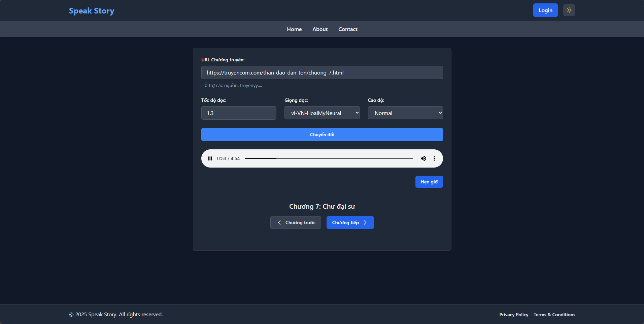Expand the Cao độ pitch dropdown
644x324 pixels.
click(405, 113)
